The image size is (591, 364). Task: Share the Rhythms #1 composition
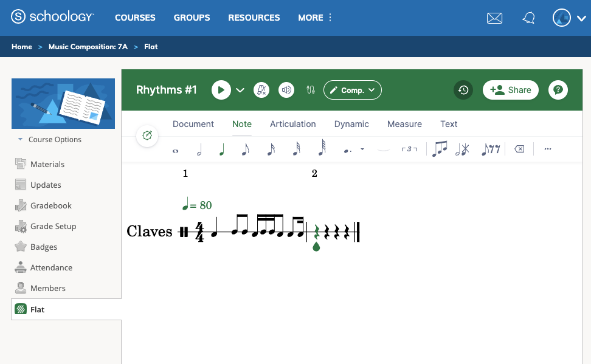tap(510, 90)
